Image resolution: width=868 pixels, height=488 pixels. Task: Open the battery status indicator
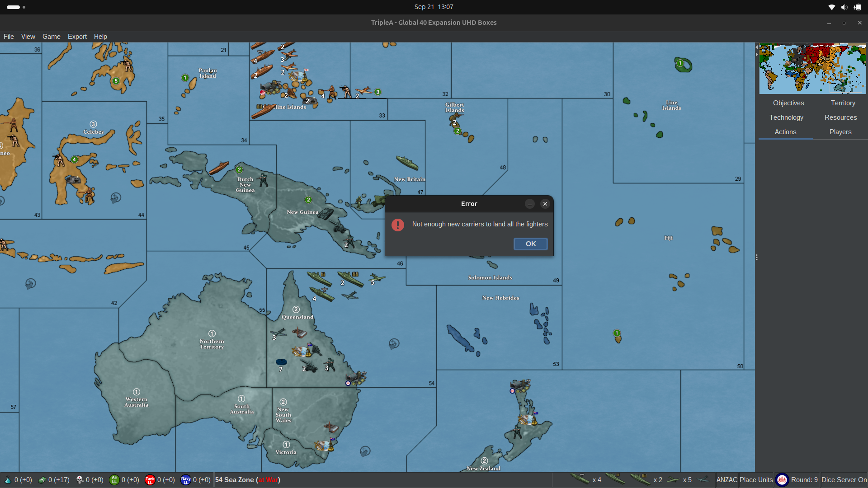click(x=857, y=7)
